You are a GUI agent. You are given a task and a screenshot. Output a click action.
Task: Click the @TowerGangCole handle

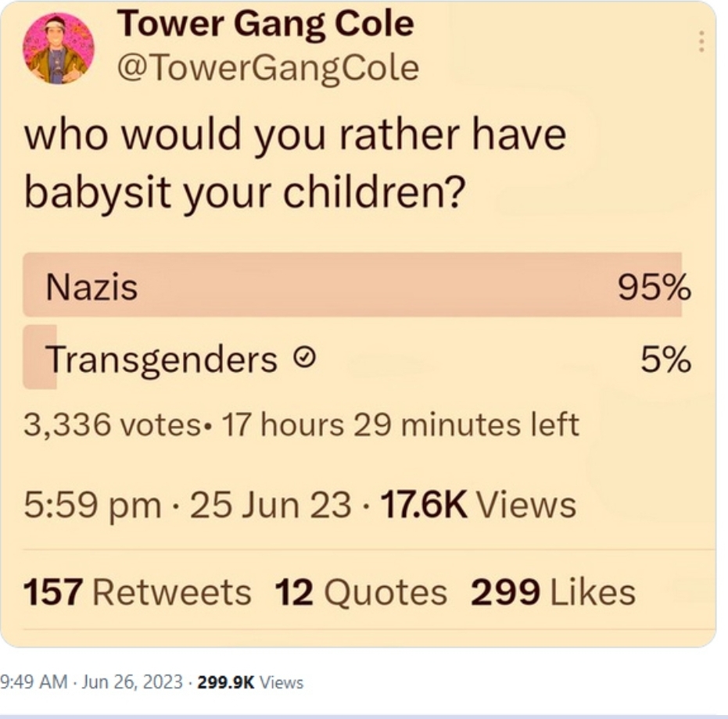[x=267, y=68]
